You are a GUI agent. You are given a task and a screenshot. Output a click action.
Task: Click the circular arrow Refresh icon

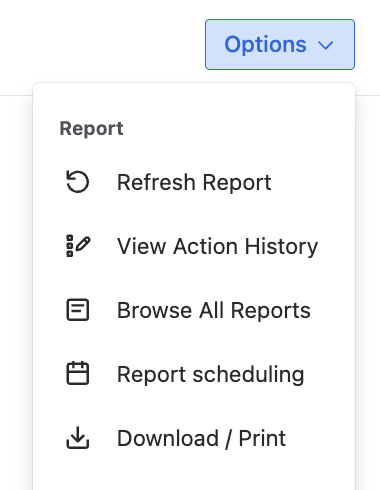point(78,182)
